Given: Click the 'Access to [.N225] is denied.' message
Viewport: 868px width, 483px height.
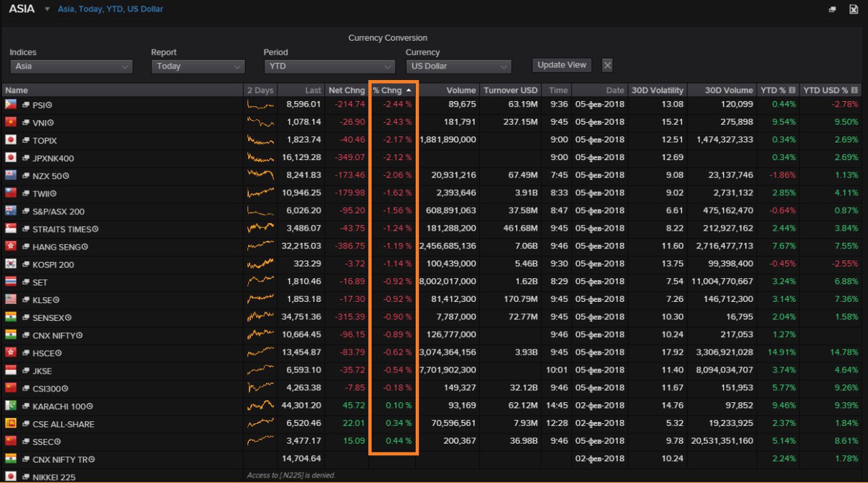Looking at the screenshot, I should click(291, 476).
